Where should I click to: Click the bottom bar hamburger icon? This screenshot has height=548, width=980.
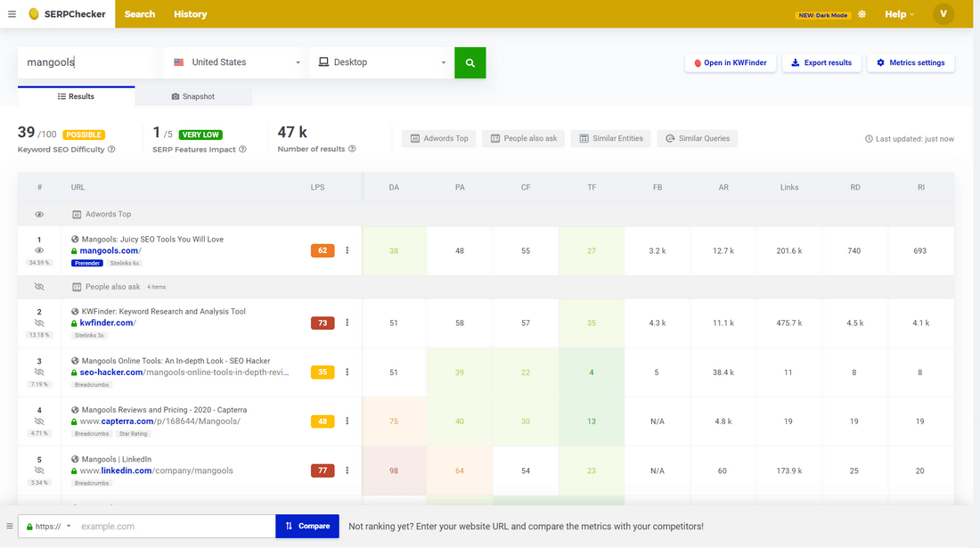tap(10, 526)
